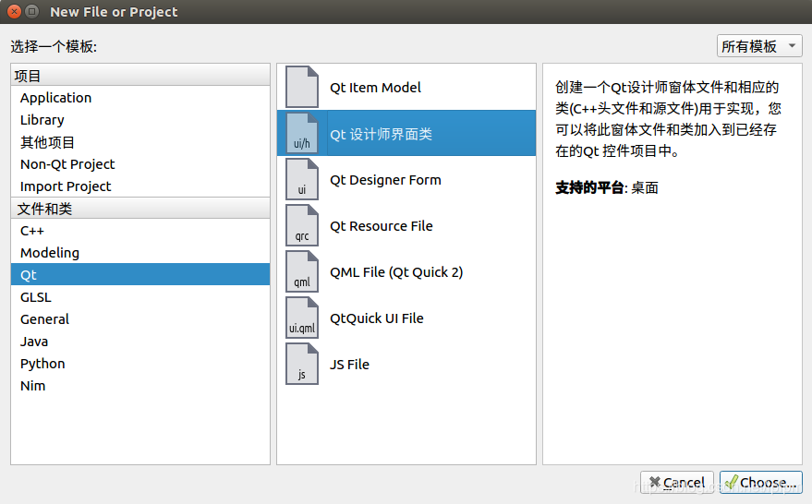This screenshot has width=812, height=504.
Task: Select Modeling category
Action: (x=140, y=253)
